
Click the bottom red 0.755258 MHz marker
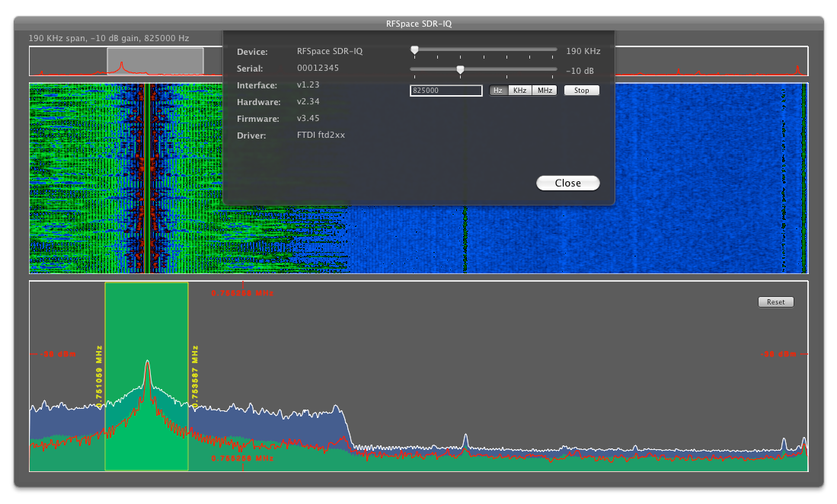pos(242,459)
